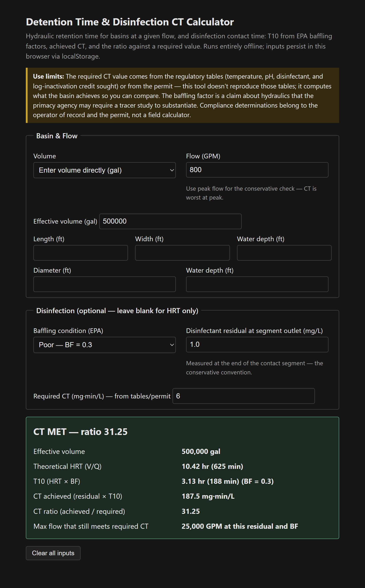Viewport: 365px width, 588px height.
Task: Click the 'Effective volume' label in results
Action: tap(59, 451)
